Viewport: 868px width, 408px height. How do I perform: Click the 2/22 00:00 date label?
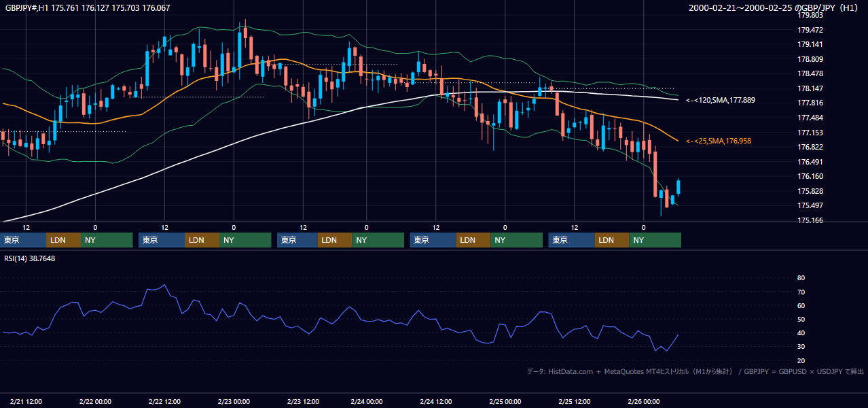(x=95, y=401)
